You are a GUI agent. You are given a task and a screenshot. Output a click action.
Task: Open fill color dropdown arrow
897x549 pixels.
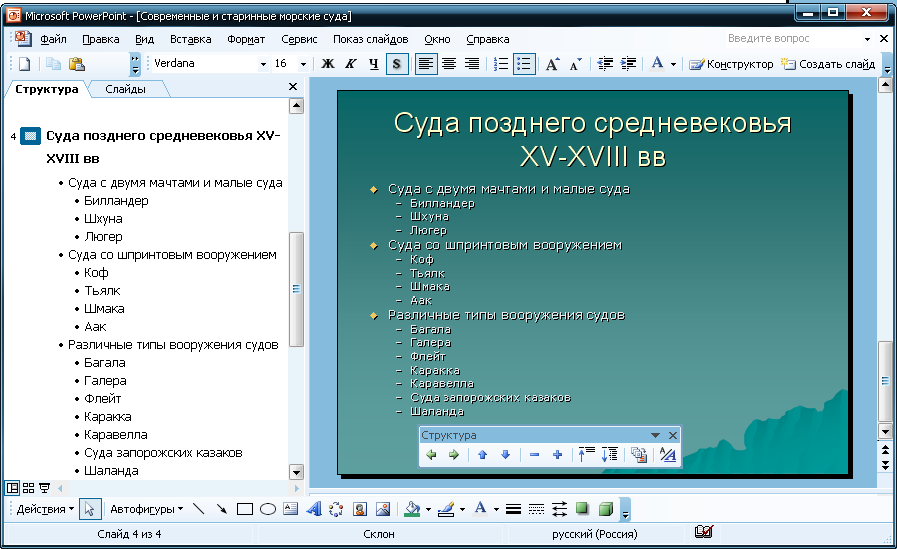pos(428,509)
